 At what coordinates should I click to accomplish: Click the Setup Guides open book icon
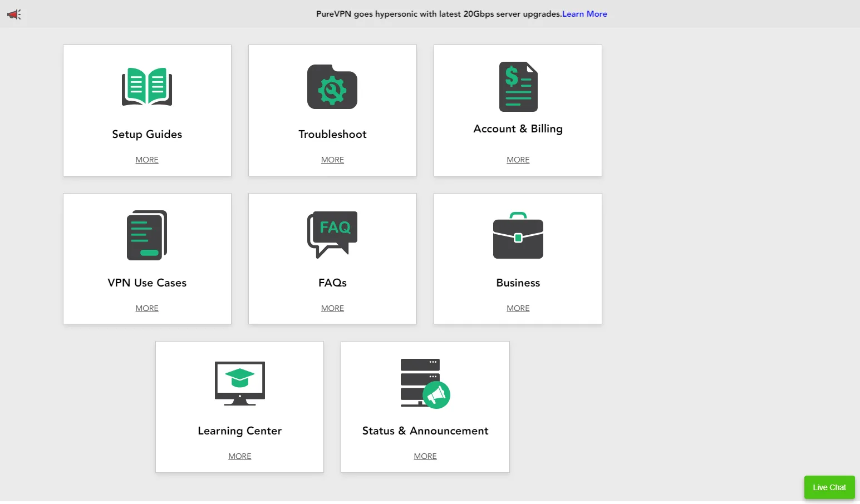147,87
